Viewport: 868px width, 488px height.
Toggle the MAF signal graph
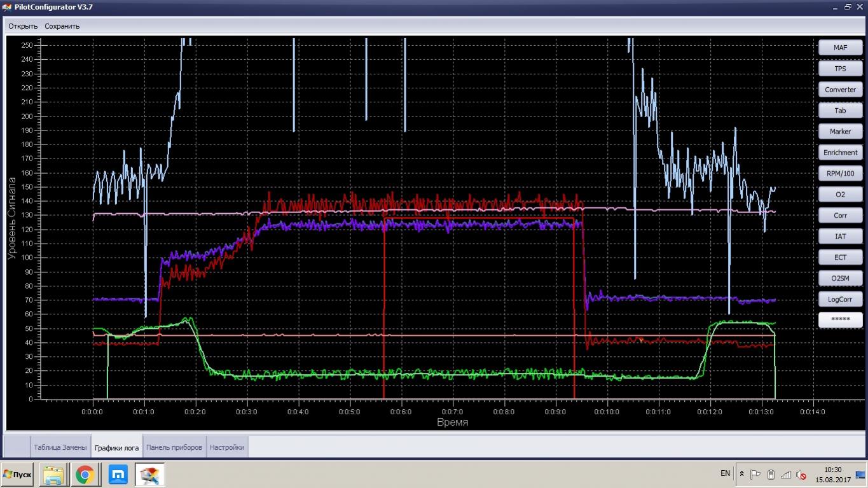(840, 48)
